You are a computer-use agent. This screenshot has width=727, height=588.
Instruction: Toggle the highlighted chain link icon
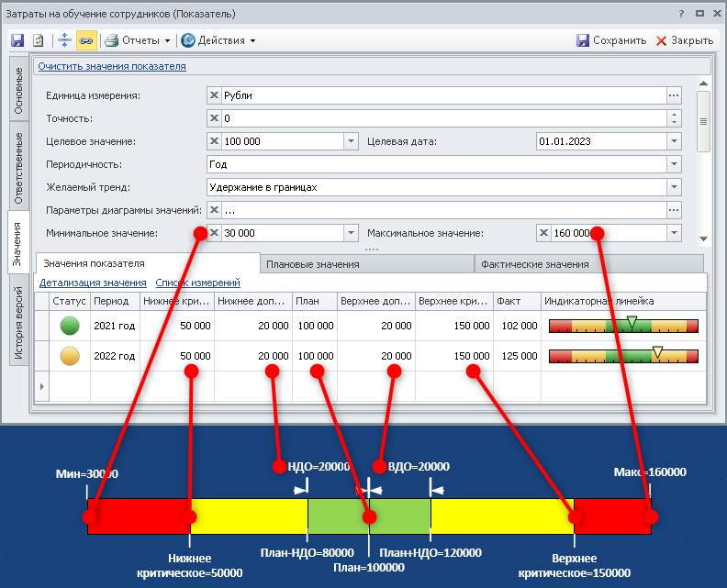point(85,40)
